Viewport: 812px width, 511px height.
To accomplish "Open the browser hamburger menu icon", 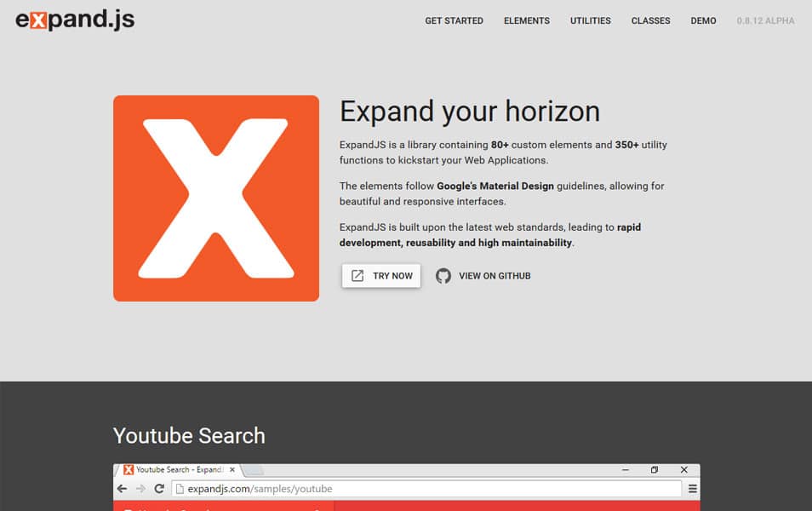I will pyautogui.click(x=692, y=489).
